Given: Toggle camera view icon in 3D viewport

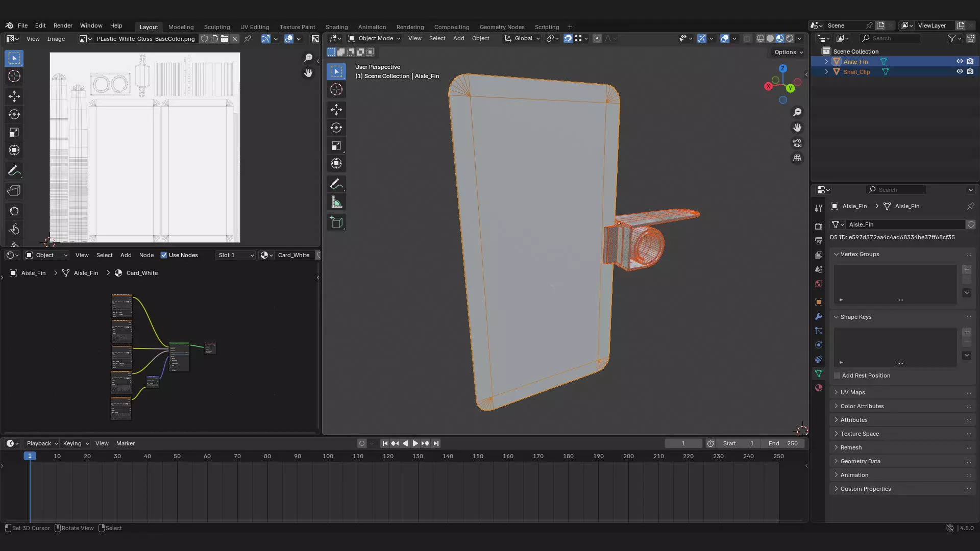Looking at the screenshot, I should (x=797, y=143).
